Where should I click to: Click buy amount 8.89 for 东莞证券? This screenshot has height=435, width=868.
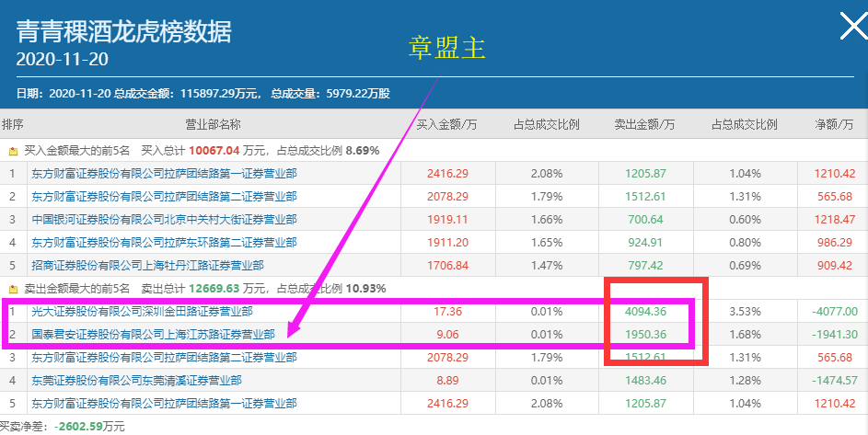(448, 381)
